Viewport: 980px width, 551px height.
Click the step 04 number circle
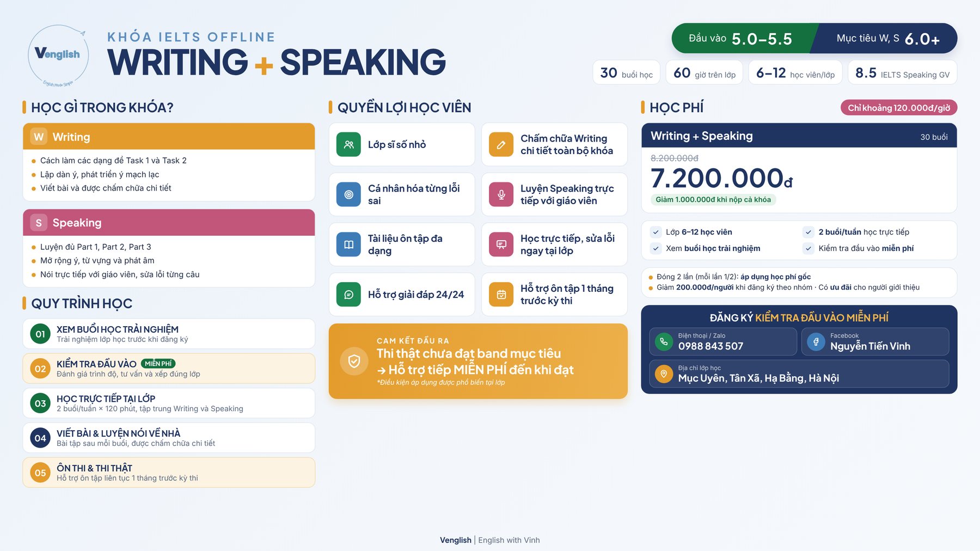click(x=40, y=438)
